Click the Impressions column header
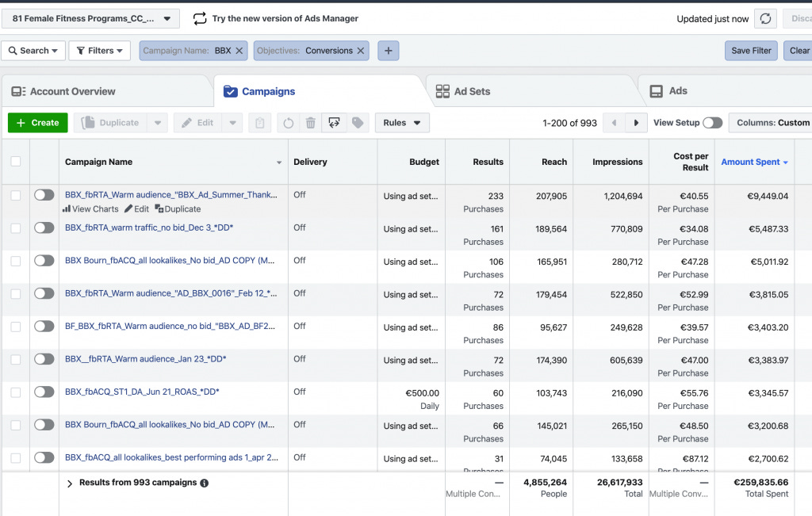This screenshot has width=812, height=516. pos(617,162)
